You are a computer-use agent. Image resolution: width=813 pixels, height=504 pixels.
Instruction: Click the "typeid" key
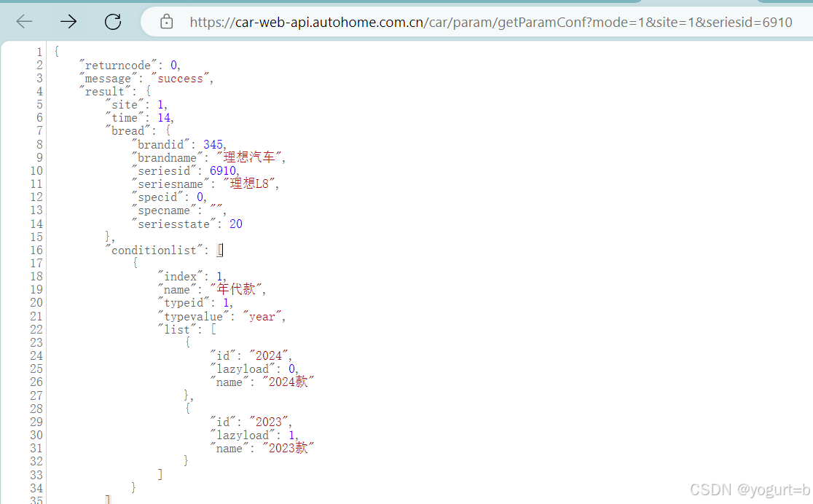click(184, 303)
